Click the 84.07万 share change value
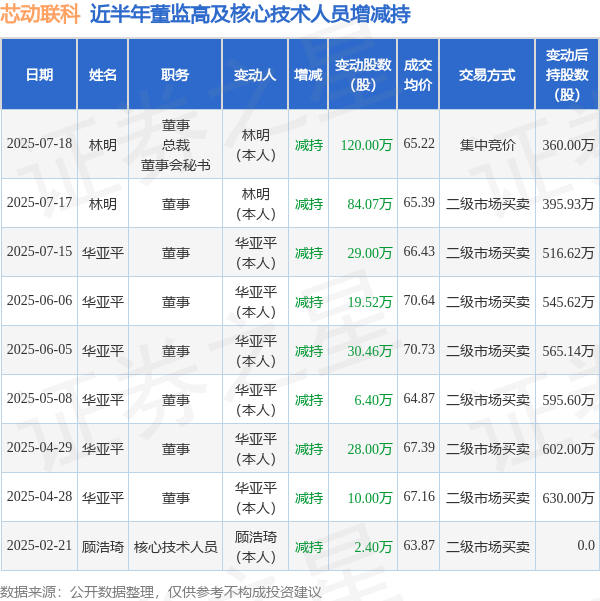Screen dimensions: 600x601 [370, 204]
